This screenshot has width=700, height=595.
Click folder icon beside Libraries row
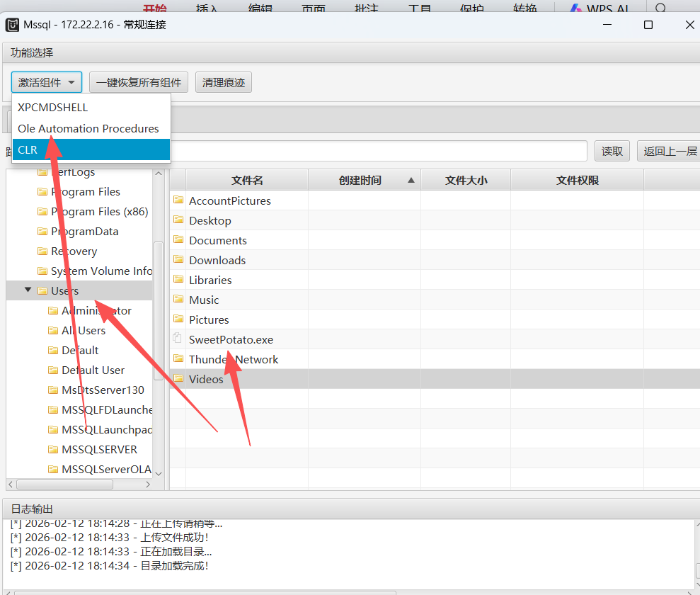tap(178, 279)
